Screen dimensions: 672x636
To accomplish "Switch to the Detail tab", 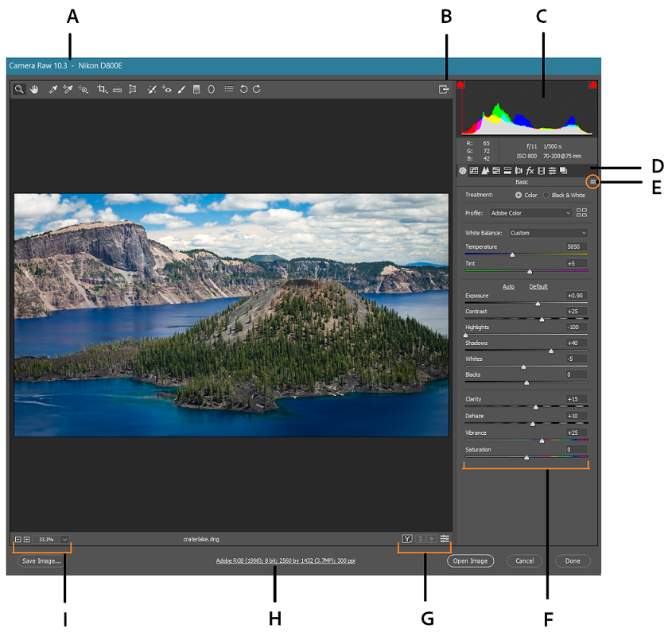I will [x=485, y=171].
